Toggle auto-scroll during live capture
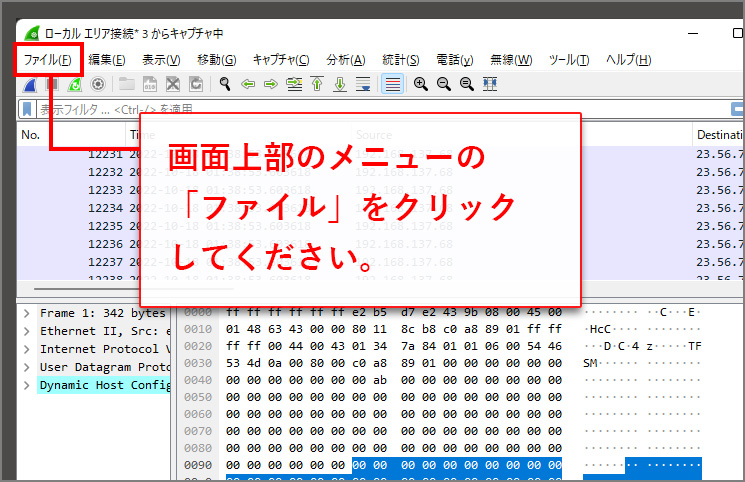The image size is (745, 482). click(x=363, y=85)
